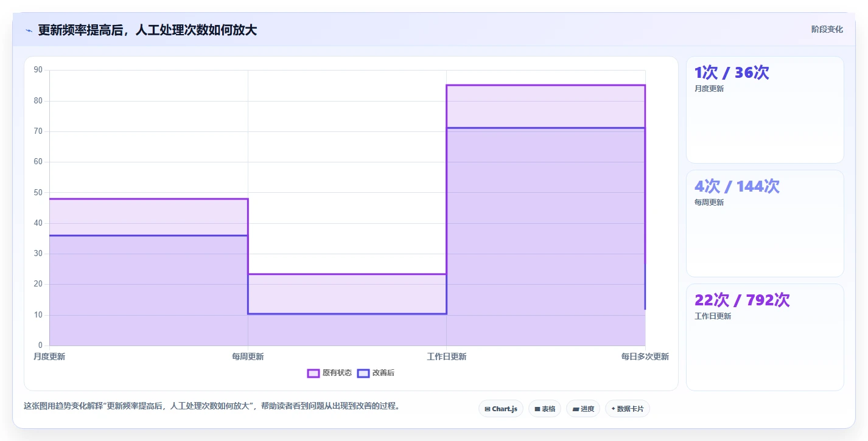This screenshot has width=868, height=441.
Task: Click the 数据卡片 tag star icon
Action: tap(613, 409)
